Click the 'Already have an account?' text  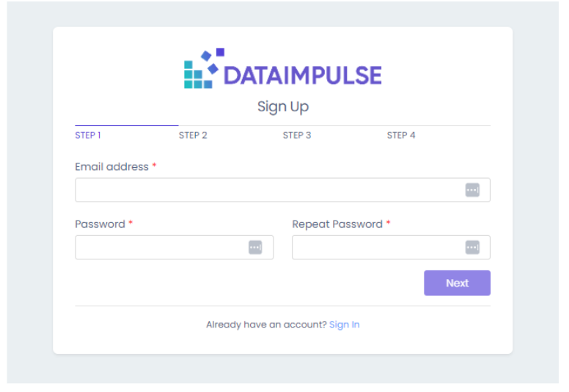267,325
